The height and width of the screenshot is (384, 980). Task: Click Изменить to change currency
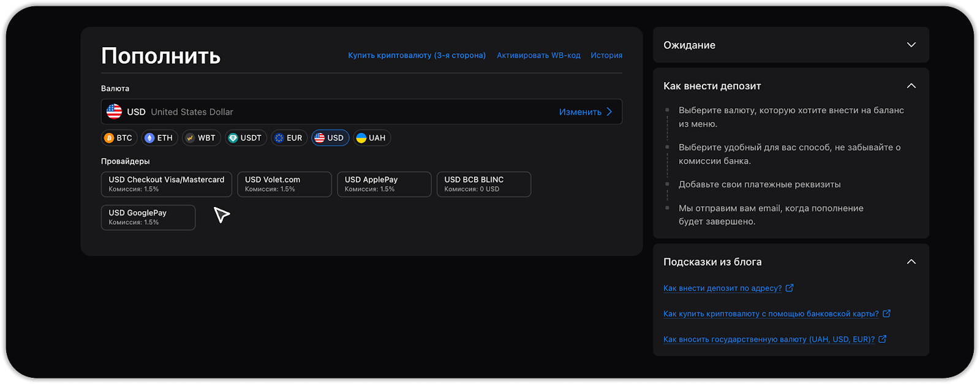pos(585,111)
